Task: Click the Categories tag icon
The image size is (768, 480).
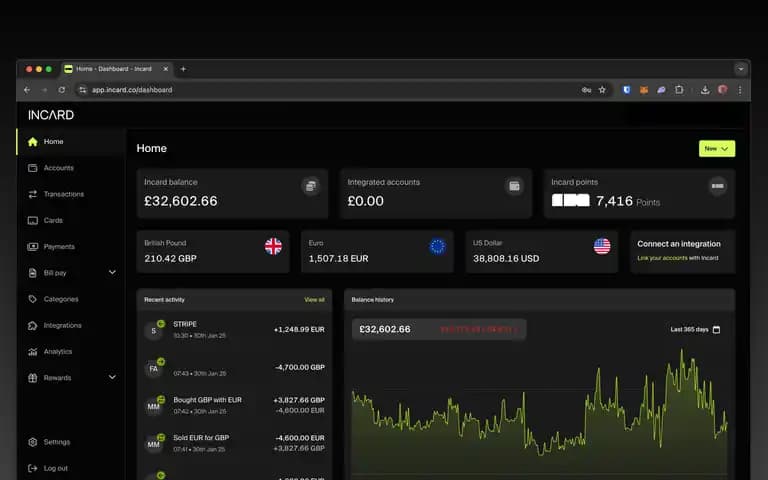Action: (x=33, y=299)
